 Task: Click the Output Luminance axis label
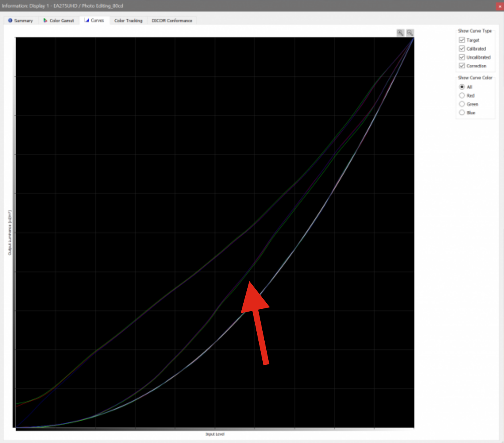[10, 233]
